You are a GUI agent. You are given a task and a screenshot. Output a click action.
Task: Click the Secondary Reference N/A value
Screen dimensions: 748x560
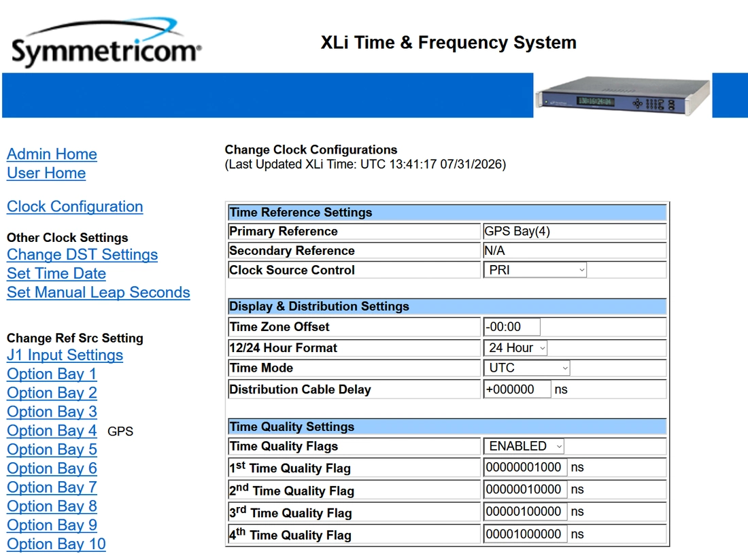coord(494,251)
